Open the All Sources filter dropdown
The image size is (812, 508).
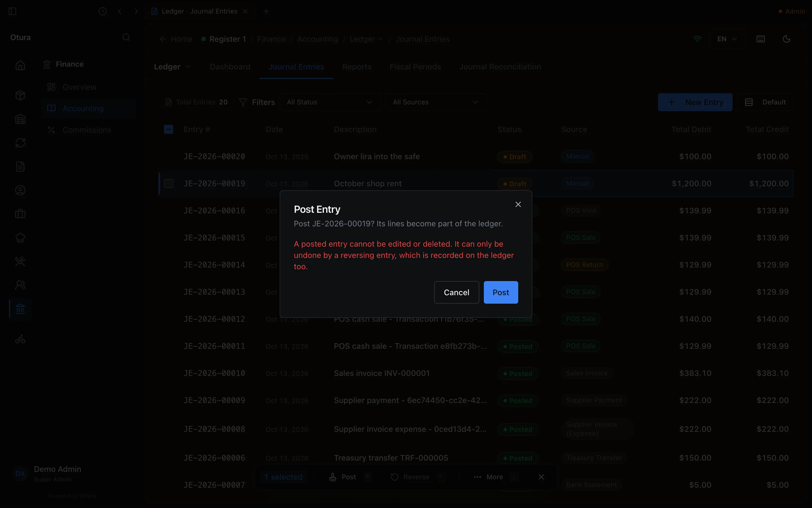(x=436, y=102)
